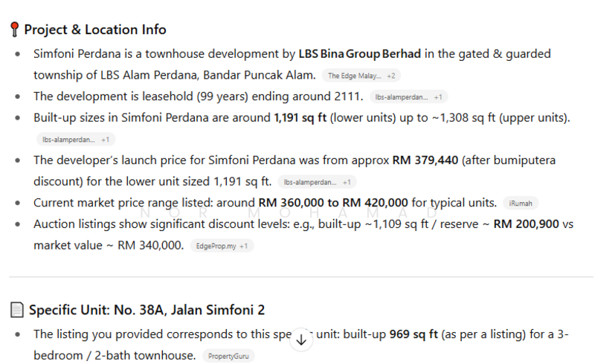The image size is (595, 364).
Task: Click the "+2" count on The Edge citation
Action: 391,76
